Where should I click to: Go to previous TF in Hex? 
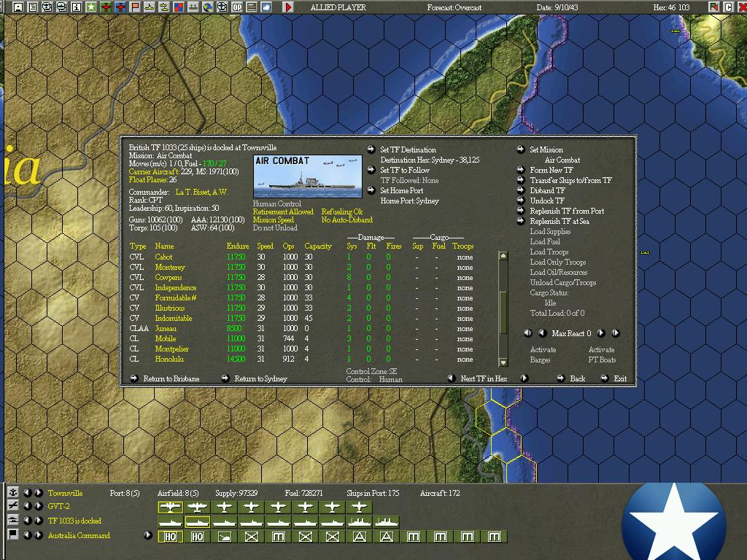tap(451, 378)
